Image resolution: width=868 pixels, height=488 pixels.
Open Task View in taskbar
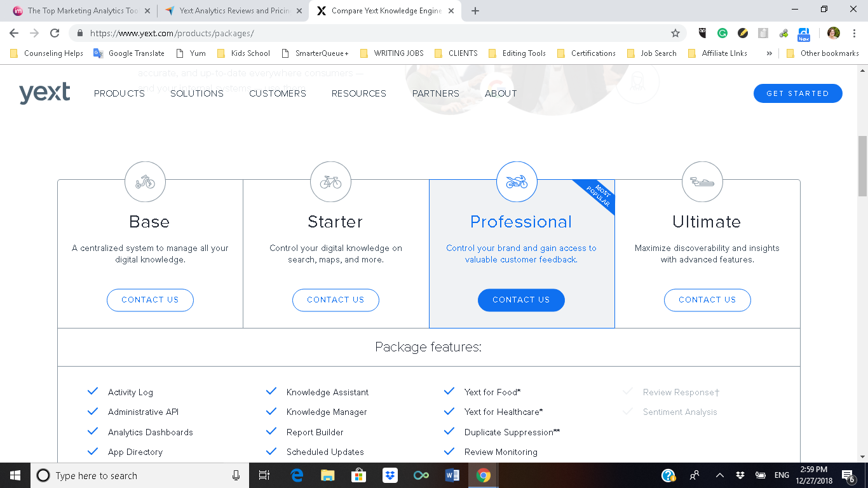pos(264,475)
